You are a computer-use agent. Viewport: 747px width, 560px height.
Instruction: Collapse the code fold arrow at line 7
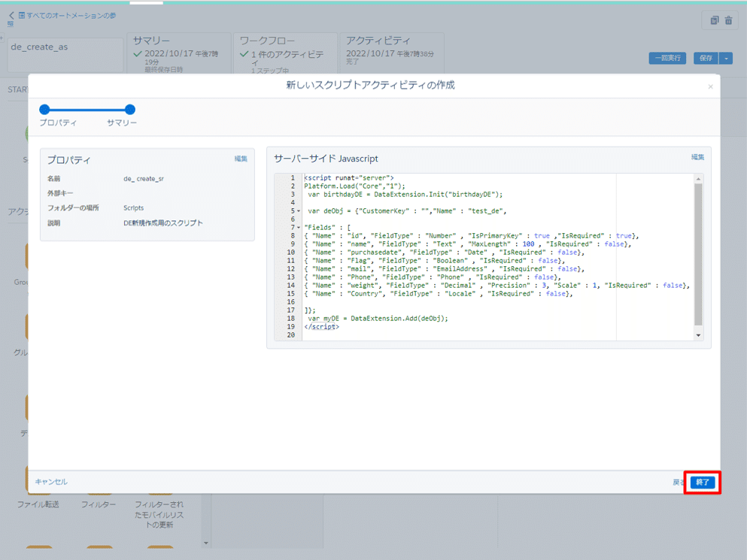point(299,228)
